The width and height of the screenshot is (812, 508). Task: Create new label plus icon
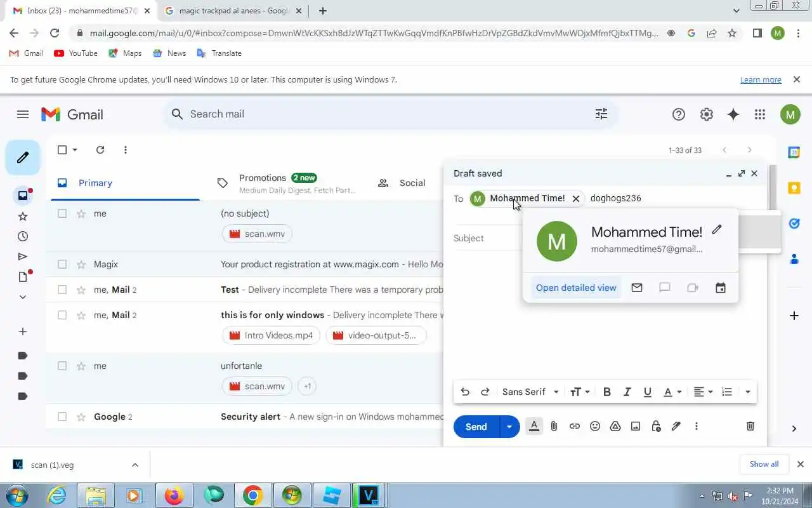[23, 331]
